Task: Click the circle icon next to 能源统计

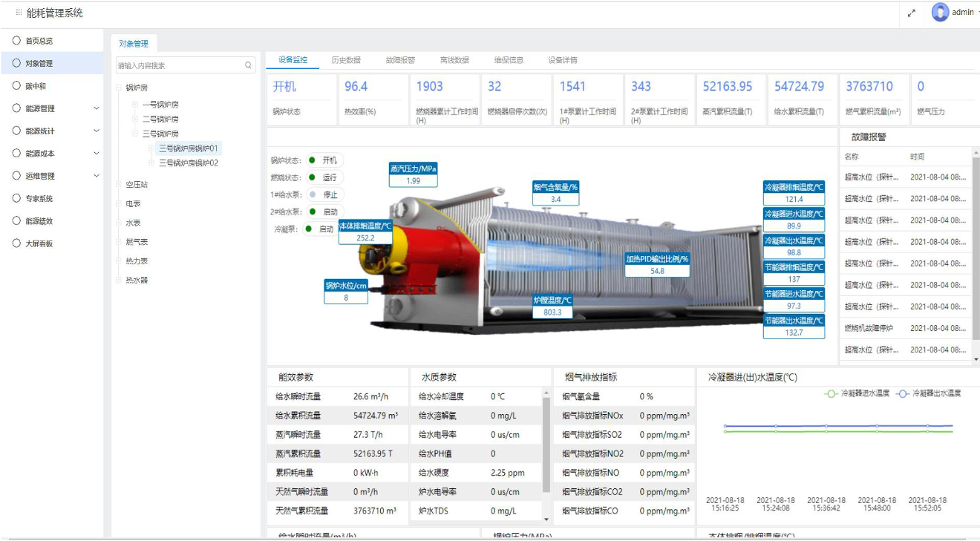Action: pyautogui.click(x=16, y=131)
